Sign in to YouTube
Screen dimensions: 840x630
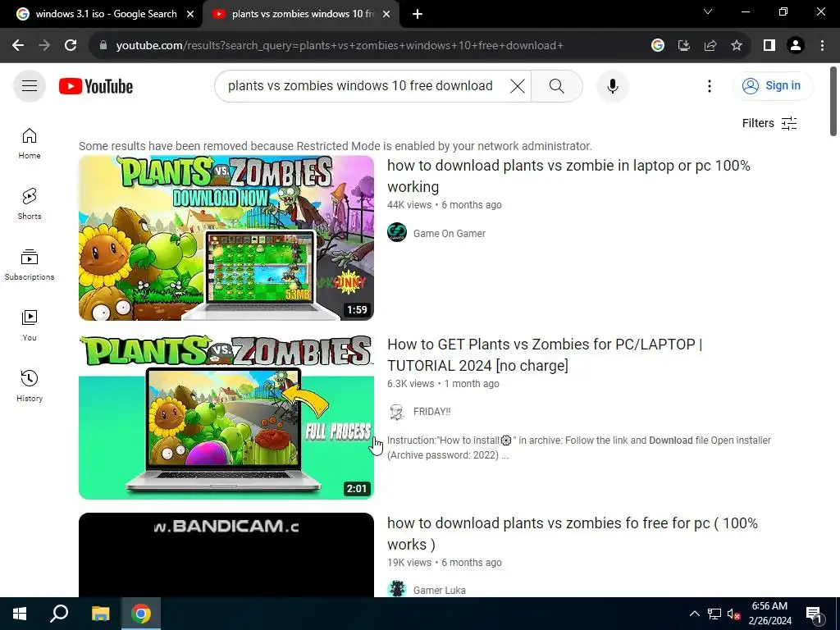(x=773, y=85)
